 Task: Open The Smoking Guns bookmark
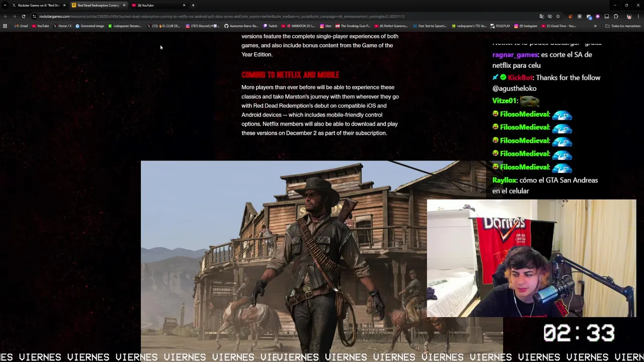[353, 26]
